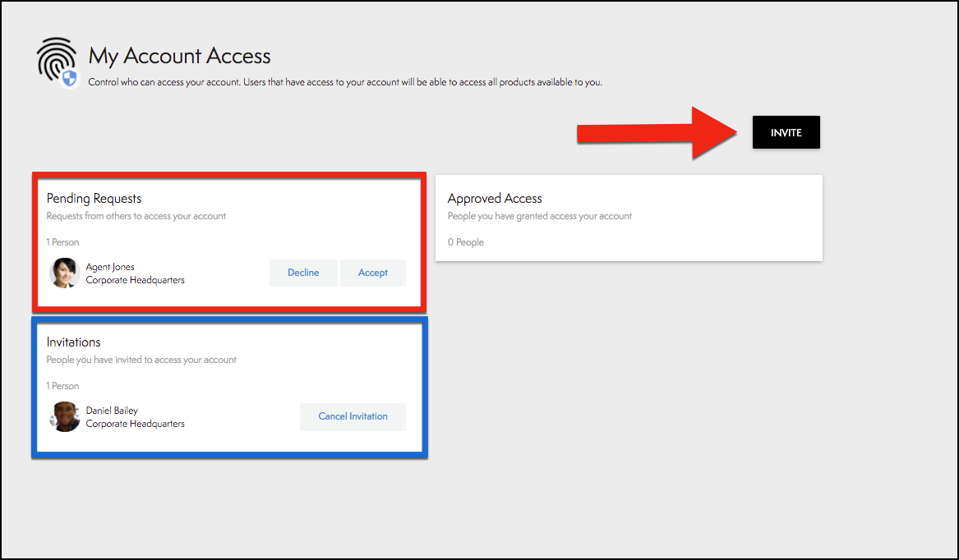This screenshot has width=959, height=560.
Task: Click "1 Person" count under Invitations
Action: (62, 386)
